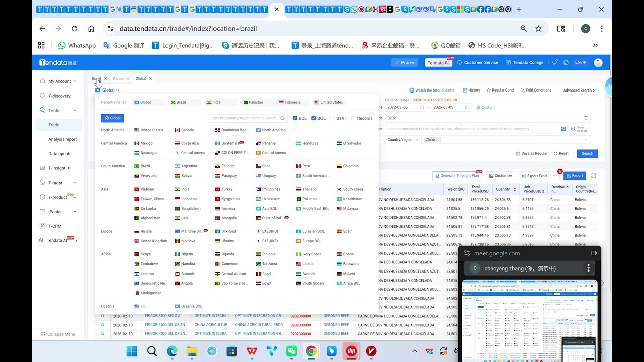The image size is (644, 362).
Task: Expand results table to full screen
Action: [594, 176]
